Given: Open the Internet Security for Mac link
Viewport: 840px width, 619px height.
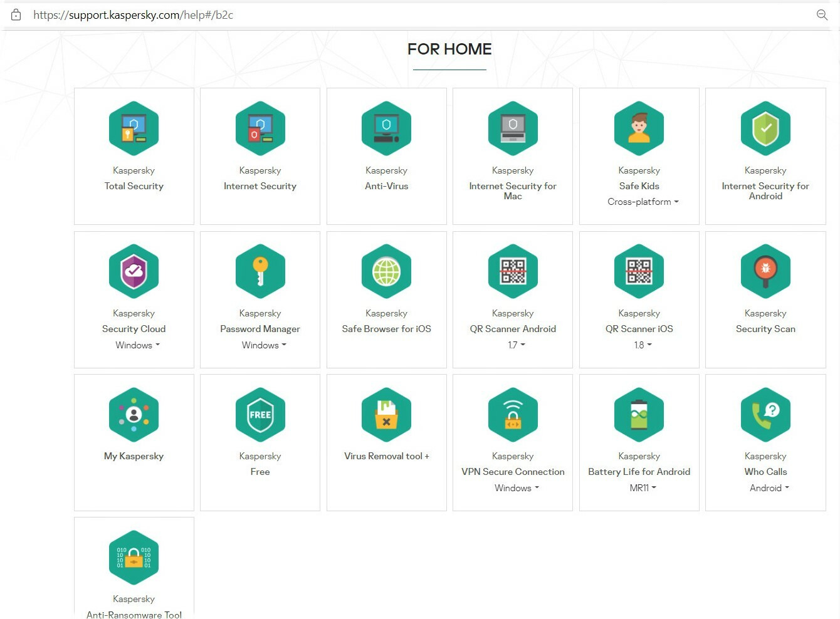Looking at the screenshot, I should pos(513,191).
